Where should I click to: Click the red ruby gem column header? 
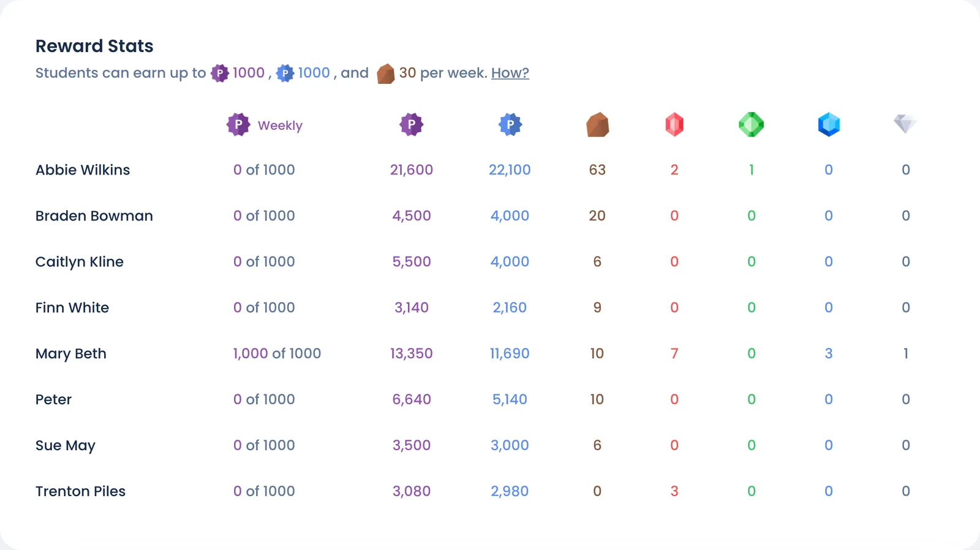pyautogui.click(x=674, y=125)
